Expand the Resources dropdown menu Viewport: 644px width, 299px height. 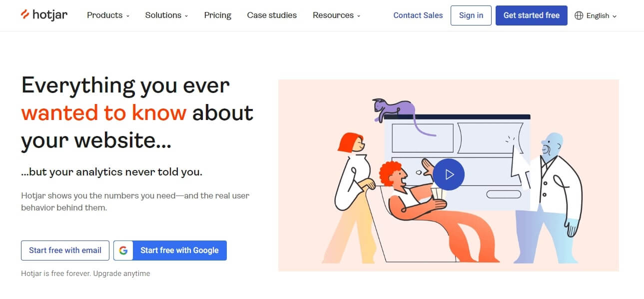coord(336,15)
